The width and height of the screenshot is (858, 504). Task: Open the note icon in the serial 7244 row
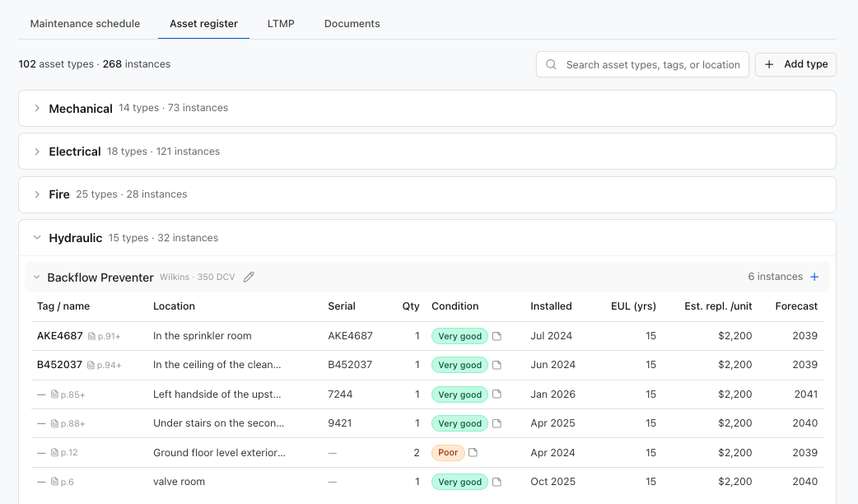497,394
